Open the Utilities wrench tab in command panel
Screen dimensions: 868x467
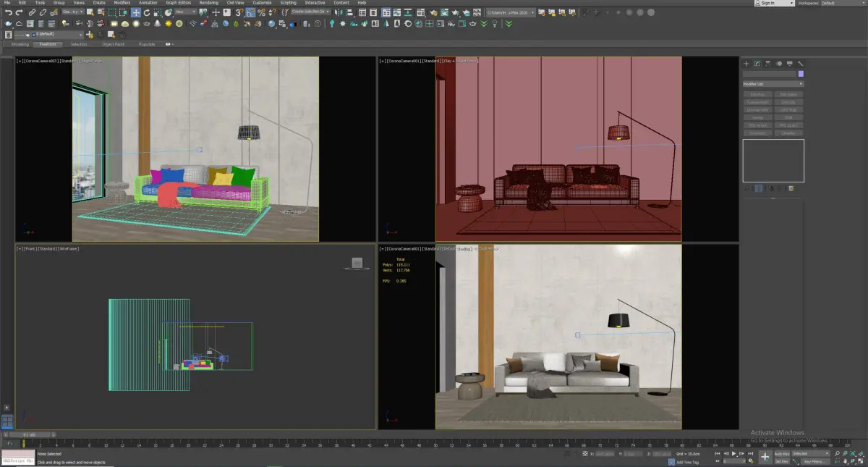point(801,64)
